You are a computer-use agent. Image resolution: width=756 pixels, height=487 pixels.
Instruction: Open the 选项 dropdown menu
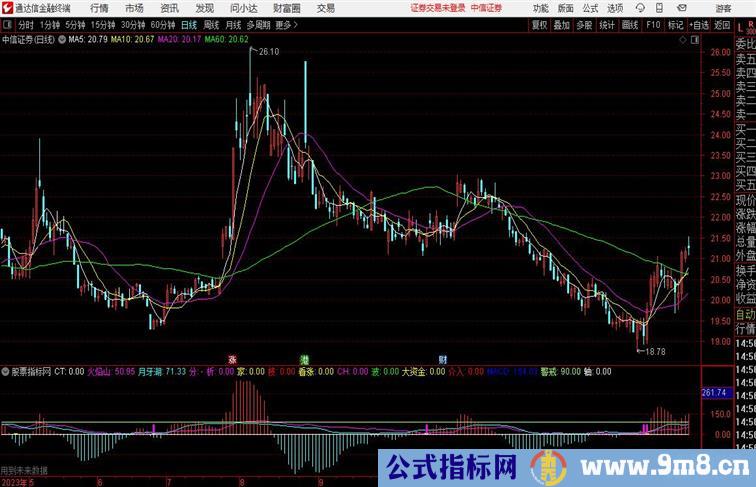pyautogui.click(x=615, y=8)
